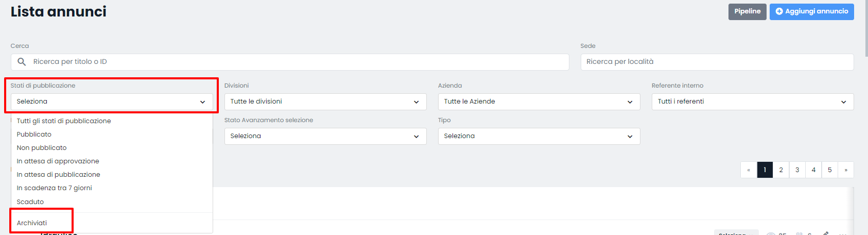868x235 pixels.
Task: Choose In scadenza tra 7 giorni
Action: [54, 188]
